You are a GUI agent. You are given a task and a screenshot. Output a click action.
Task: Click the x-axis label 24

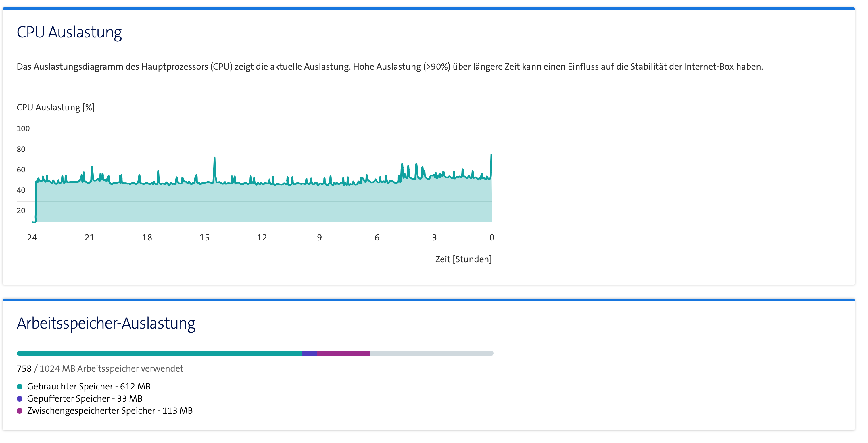pos(32,238)
